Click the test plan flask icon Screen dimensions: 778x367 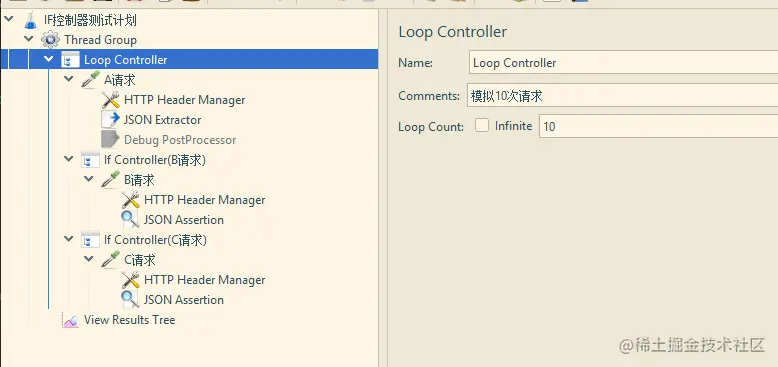[x=31, y=20]
